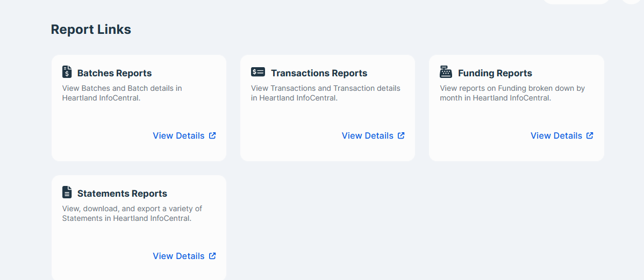The width and height of the screenshot is (644, 280).
Task: Open View Details for Batches Reports
Action: coord(184,135)
